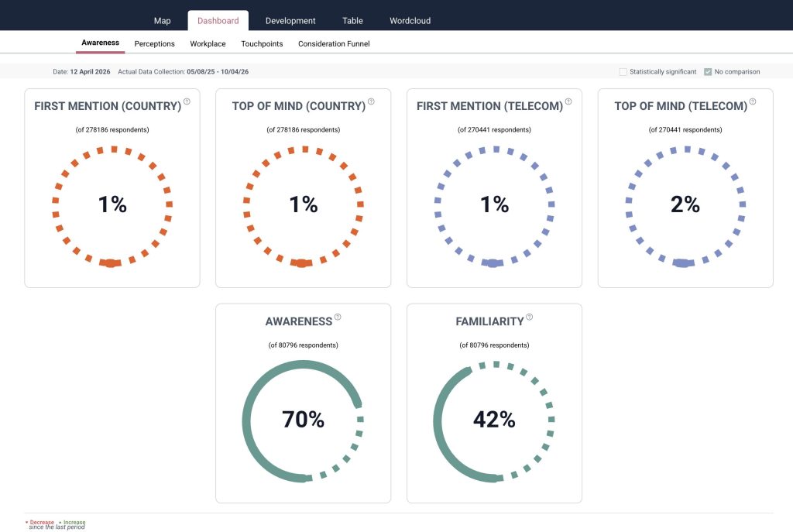Open info icon for First Mention (Telecom)
Screen dimensions: 793x532
(568, 101)
